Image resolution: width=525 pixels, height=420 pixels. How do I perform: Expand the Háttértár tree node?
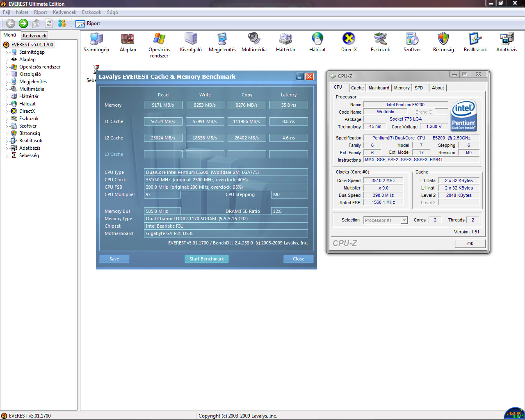click(7, 97)
